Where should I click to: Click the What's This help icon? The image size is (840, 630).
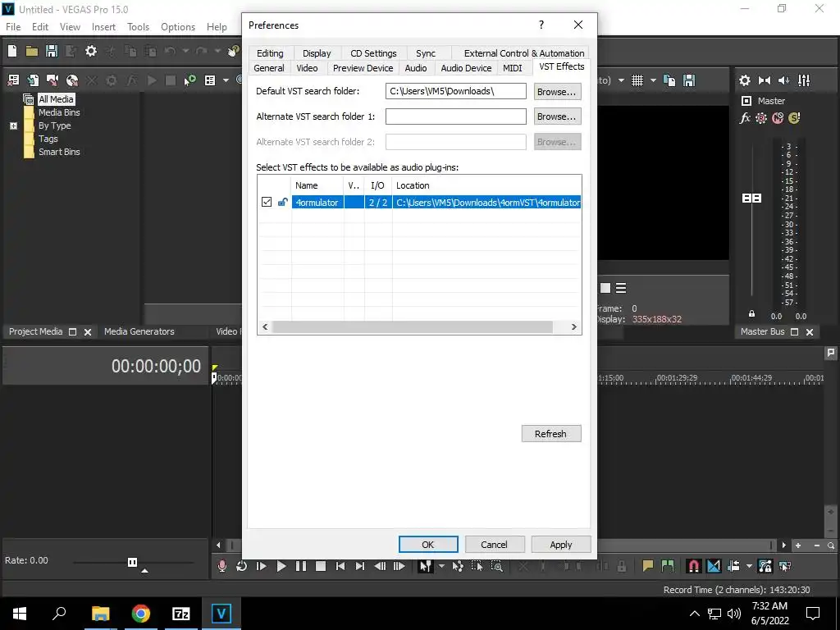(233, 51)
